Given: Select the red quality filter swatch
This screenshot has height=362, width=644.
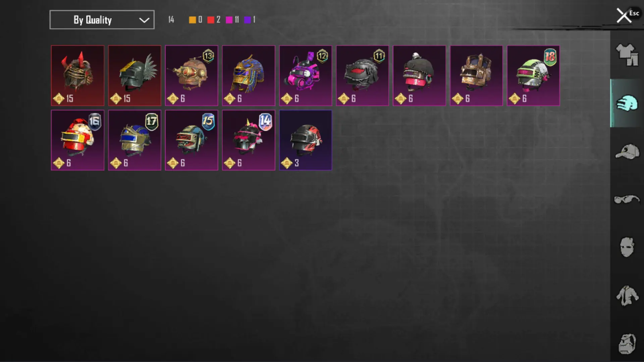Looking at the screenshot, I should (x=211, y=20).
